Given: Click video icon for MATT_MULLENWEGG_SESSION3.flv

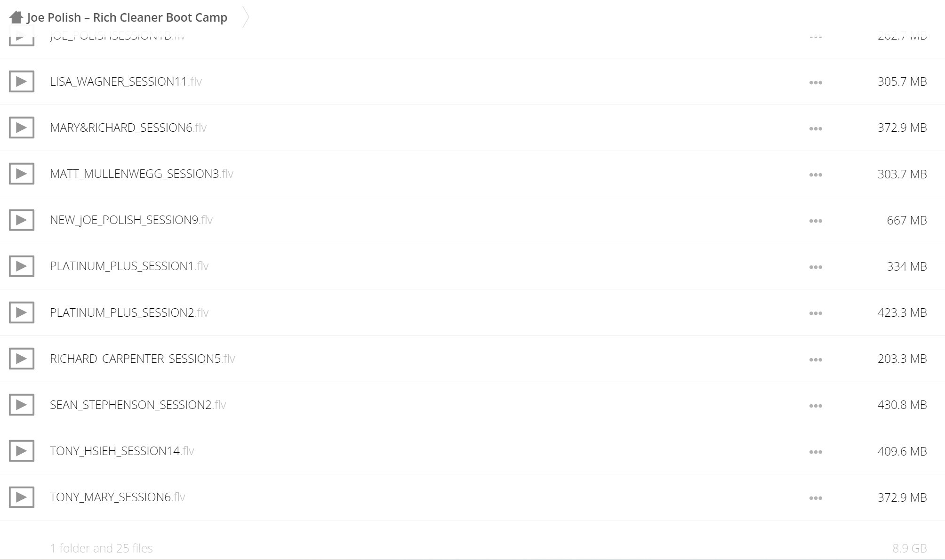Looking at the screenshot, I should click(22, 174).
